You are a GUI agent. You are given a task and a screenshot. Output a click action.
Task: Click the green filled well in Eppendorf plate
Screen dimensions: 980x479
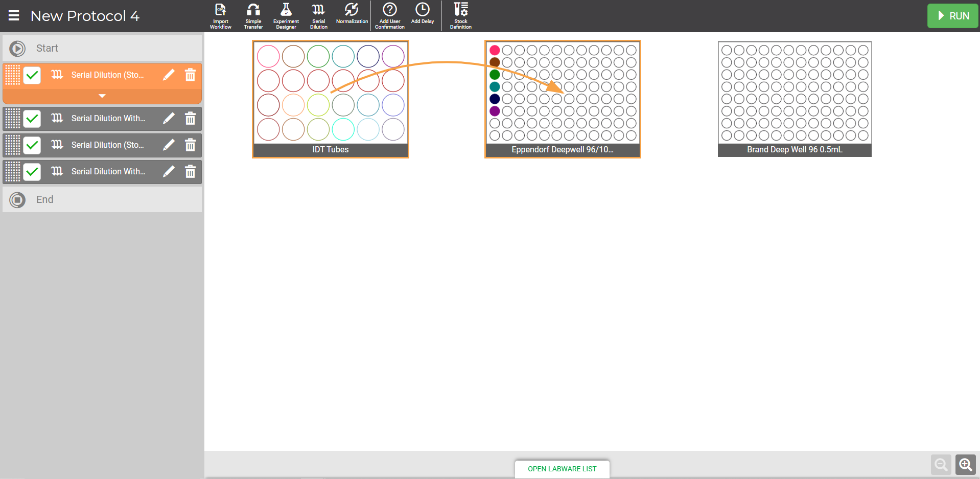click(x=495, y=75)
